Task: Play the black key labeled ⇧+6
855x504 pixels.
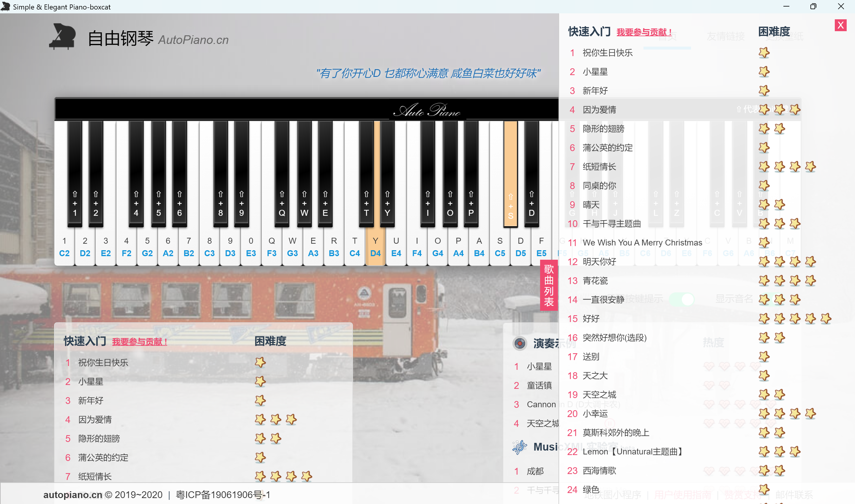Action: 179,174
